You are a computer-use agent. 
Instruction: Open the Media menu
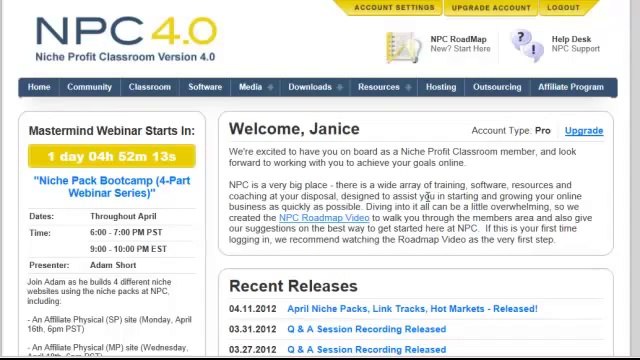coord(250,87)
